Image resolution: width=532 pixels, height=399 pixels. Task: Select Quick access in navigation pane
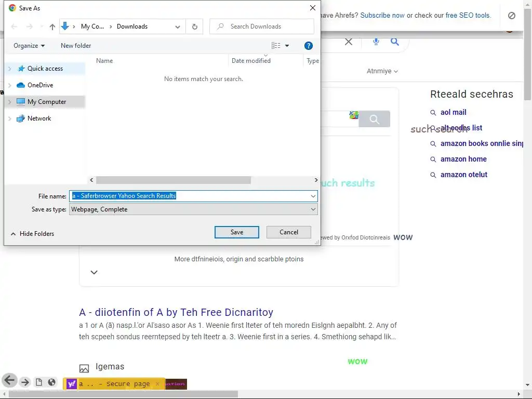coord(45,69)
